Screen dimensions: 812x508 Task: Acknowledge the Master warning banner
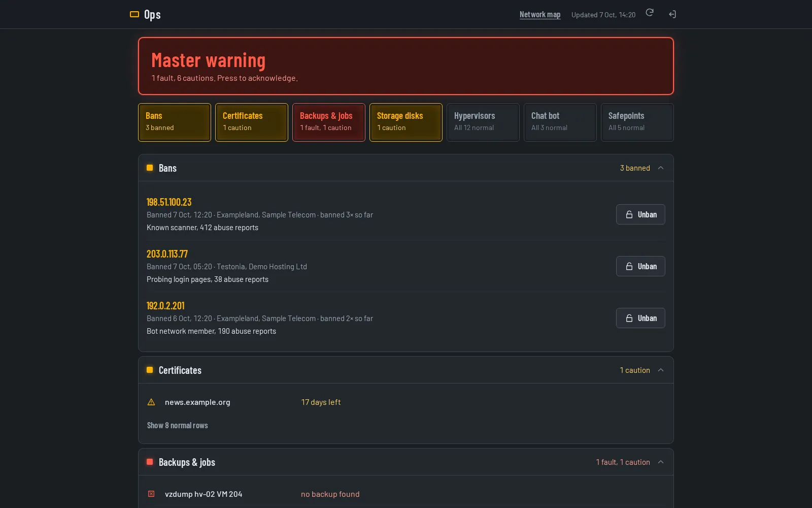[x=406, y=66]
